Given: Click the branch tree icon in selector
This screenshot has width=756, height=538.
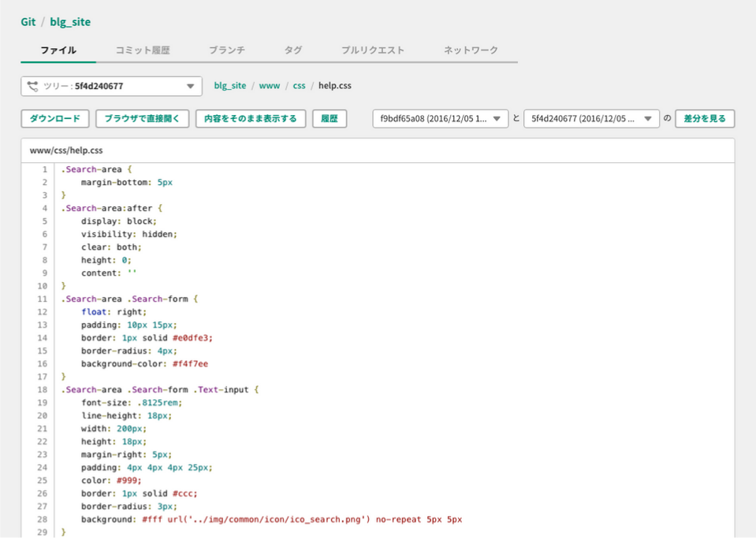Looking at the screenshot, I should click(32, 86).
